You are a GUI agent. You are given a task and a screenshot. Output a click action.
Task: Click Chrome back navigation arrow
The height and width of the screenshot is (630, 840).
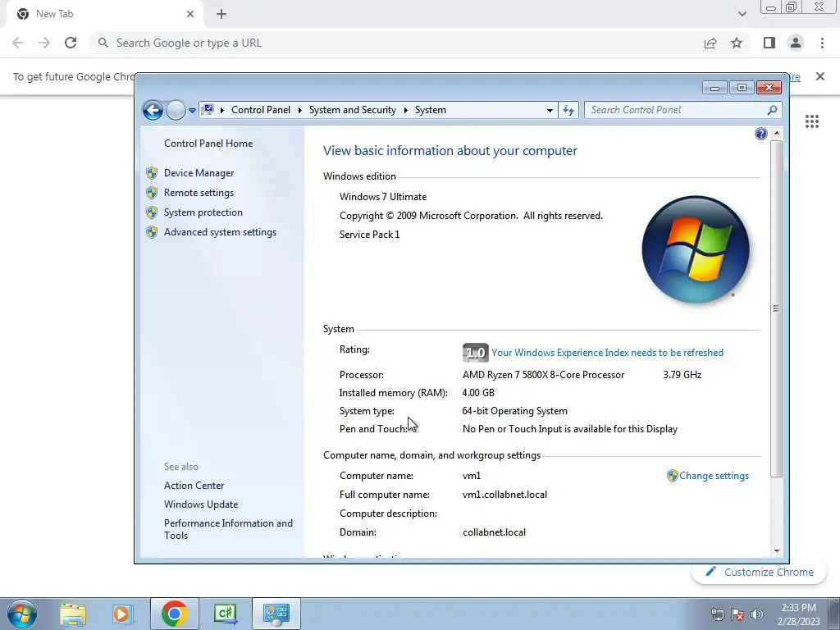(x=18, y=43)
